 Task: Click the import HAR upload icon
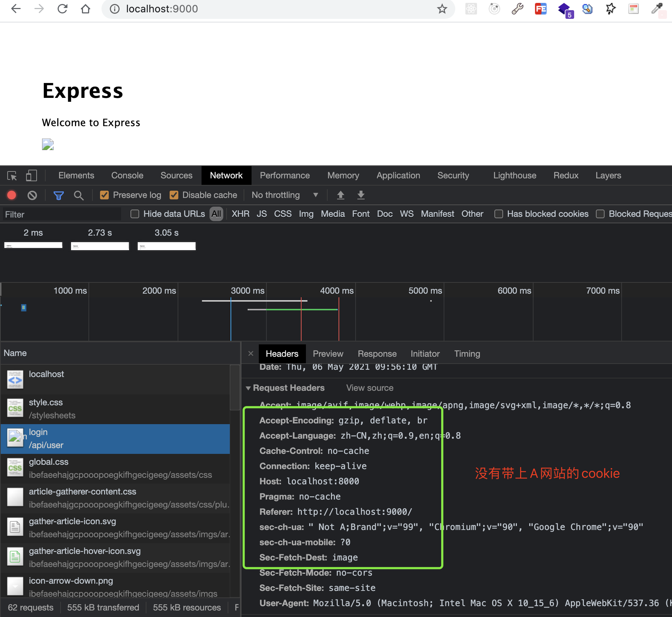(340, 195)
